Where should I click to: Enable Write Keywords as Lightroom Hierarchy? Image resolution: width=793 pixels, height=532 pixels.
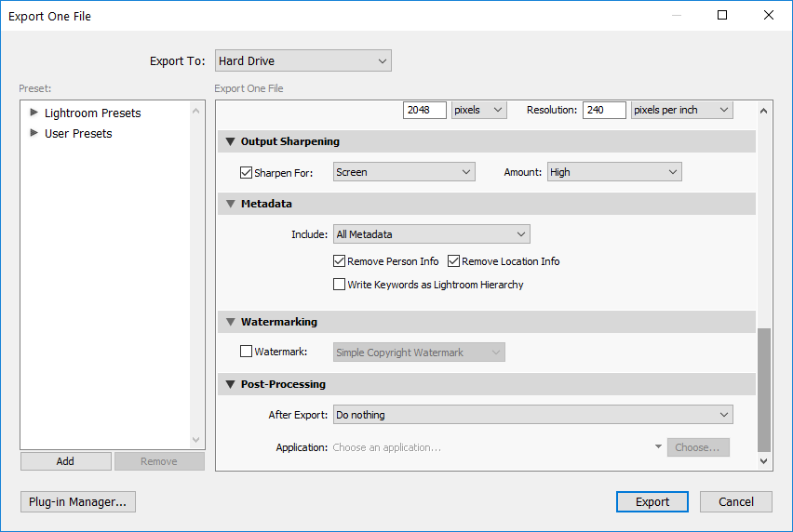tap(340, 285)
